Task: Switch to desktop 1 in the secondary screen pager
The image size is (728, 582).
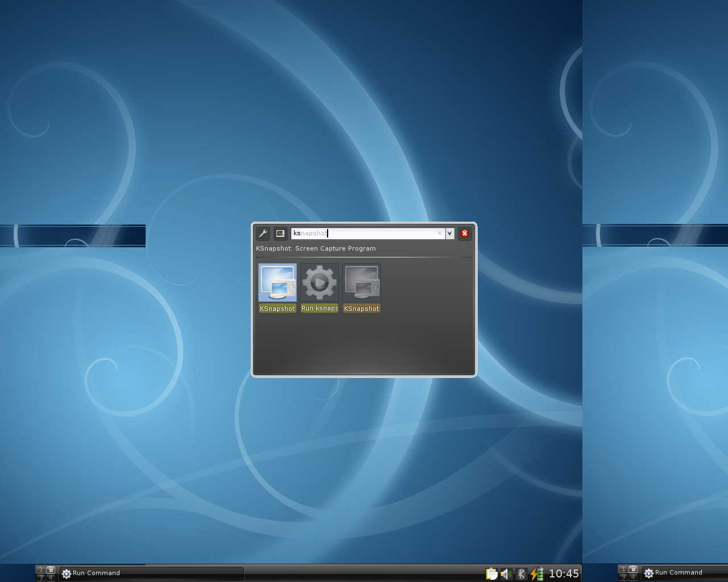Action: pyautogui.click(x=623, y=569)
